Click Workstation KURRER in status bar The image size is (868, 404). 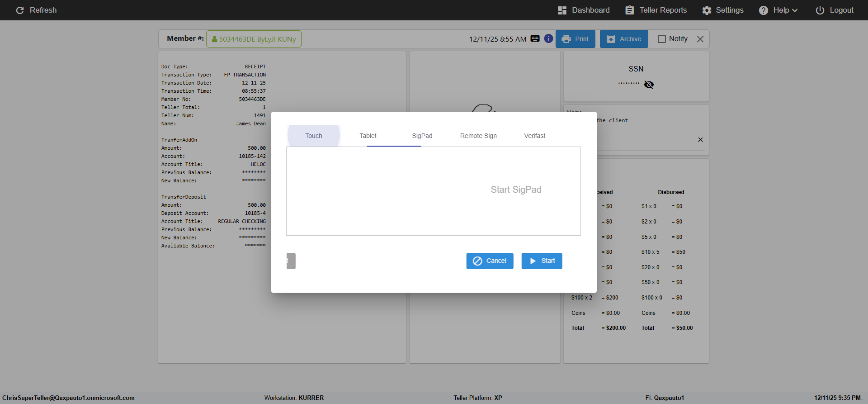click(x=294, y=398)
